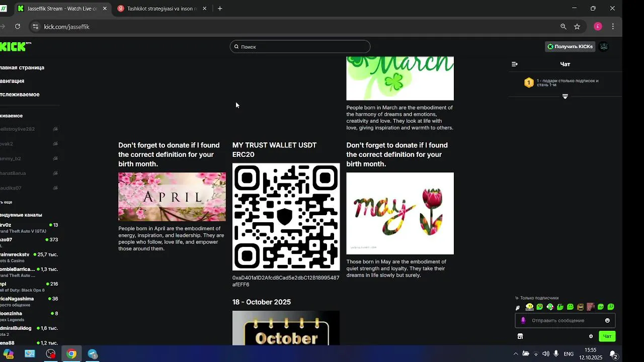Click the '18 - October 2025' heading
Image resolution: width=644 pixels, height=362 pixels.
[x=262, y=302]
